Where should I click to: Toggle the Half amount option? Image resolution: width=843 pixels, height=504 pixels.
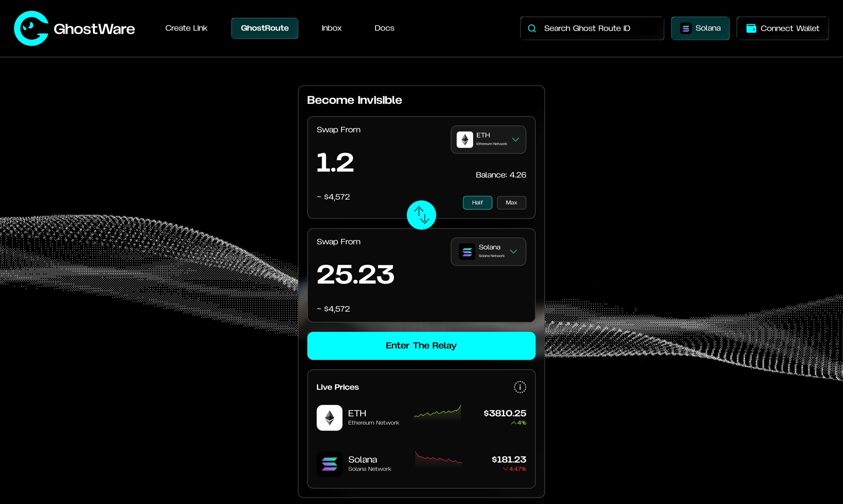click(477, 202)
